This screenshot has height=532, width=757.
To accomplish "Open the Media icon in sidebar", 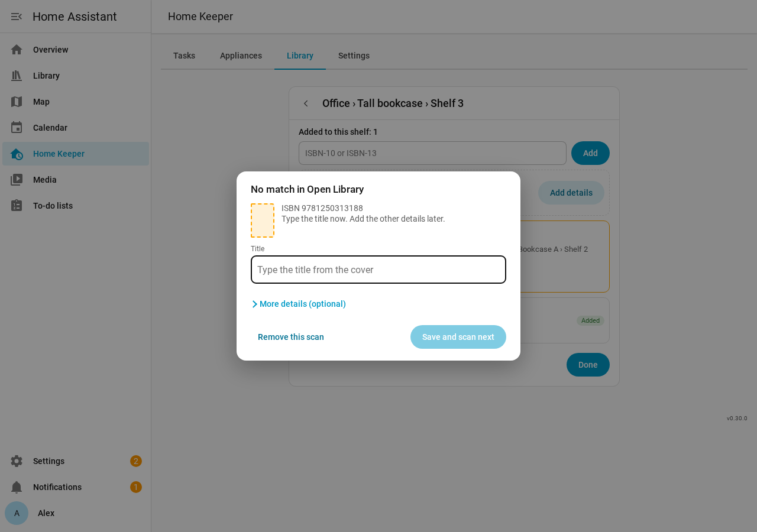I will coord(17,180).
